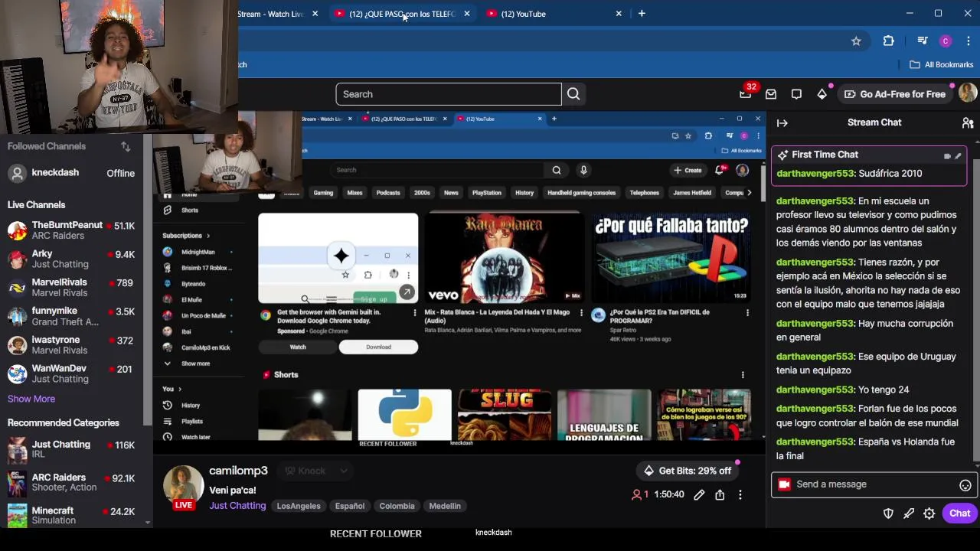
Task: Open Just Chatting category link under Veni pa'ca!
Action: click(x=237, y=506)
